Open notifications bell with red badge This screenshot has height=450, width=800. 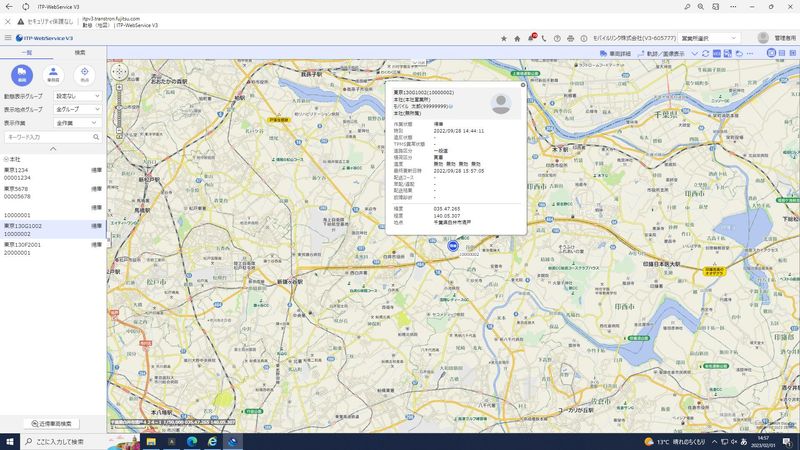tap(531, 38)
